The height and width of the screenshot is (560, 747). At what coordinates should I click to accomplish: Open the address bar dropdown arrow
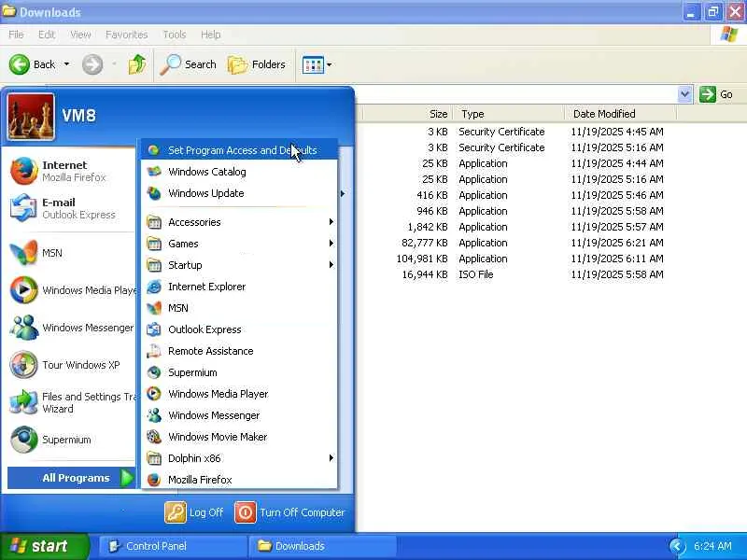click(x=684, y=94)
